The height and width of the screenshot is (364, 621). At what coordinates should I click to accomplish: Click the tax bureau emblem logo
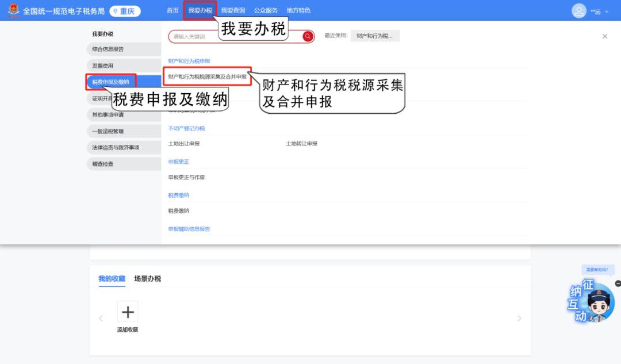13,10
